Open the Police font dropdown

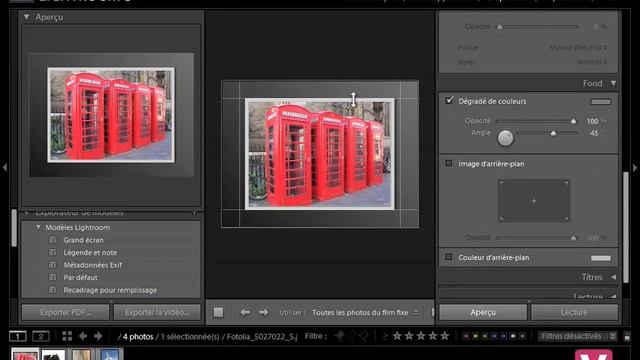(x=578, y=47)
